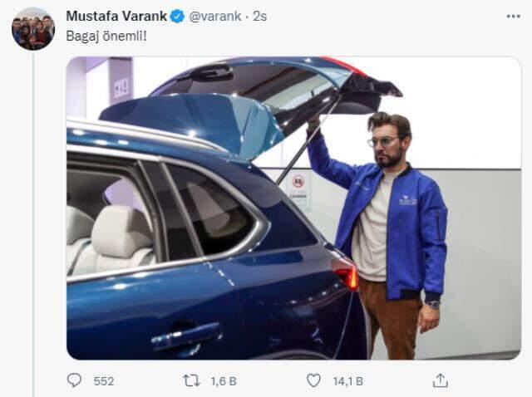Click the red tail light of the car
This screenshot has width=532, height=397.
(x=347, y=273)
